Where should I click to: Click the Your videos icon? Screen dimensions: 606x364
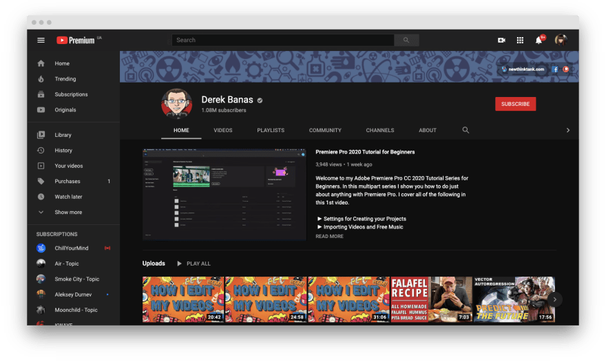tap(41, 166)
